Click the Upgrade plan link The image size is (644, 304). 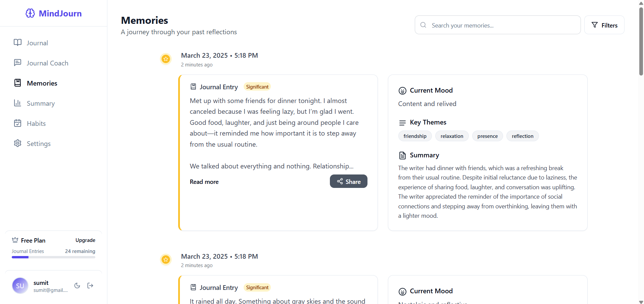(x=85, y=240)
